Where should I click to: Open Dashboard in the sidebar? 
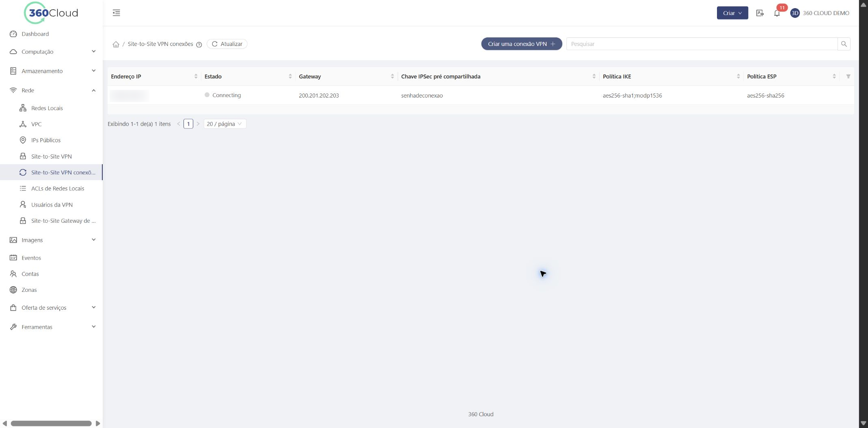(x=51, y=34)
